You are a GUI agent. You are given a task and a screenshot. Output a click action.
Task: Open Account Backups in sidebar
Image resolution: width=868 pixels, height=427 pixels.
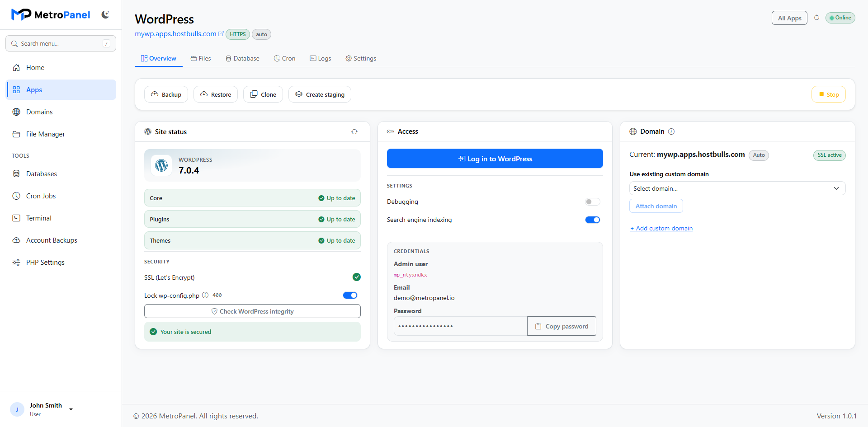pos(61,240)
